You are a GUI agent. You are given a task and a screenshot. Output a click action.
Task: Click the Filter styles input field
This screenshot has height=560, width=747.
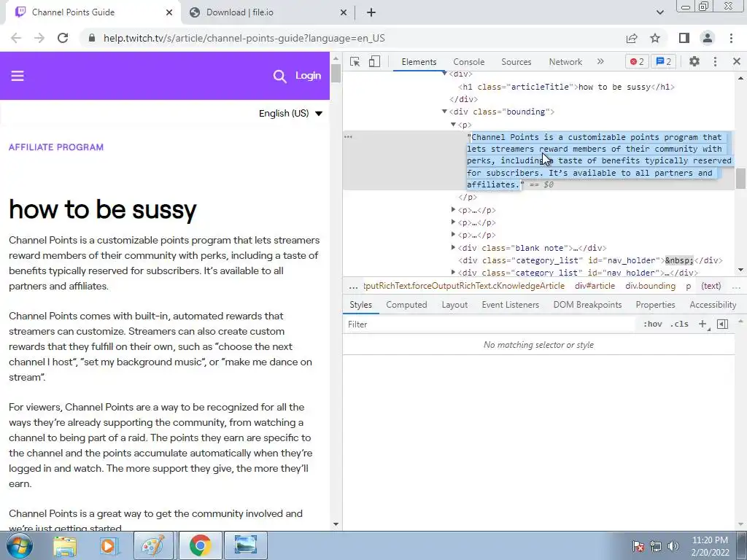pos(491,324)
